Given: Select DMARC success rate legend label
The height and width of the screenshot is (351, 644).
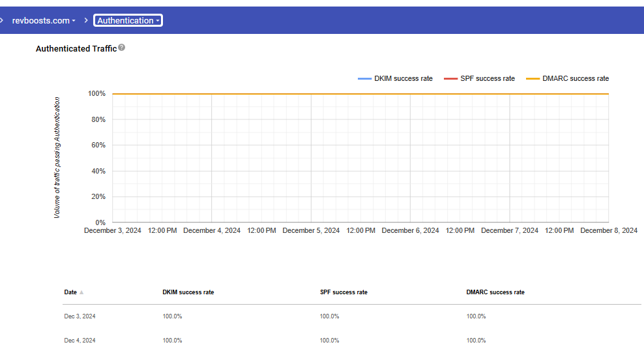Looking at the screenshot, I should tap(575, 79).
